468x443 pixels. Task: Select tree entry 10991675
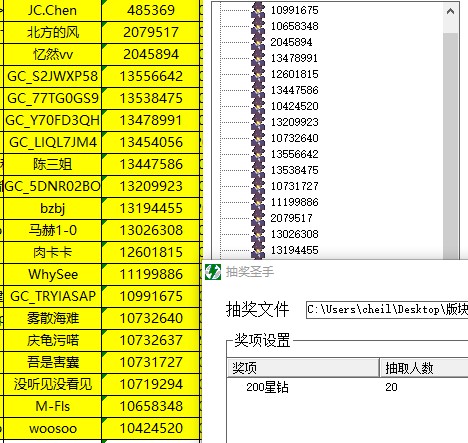pos(294,10)
